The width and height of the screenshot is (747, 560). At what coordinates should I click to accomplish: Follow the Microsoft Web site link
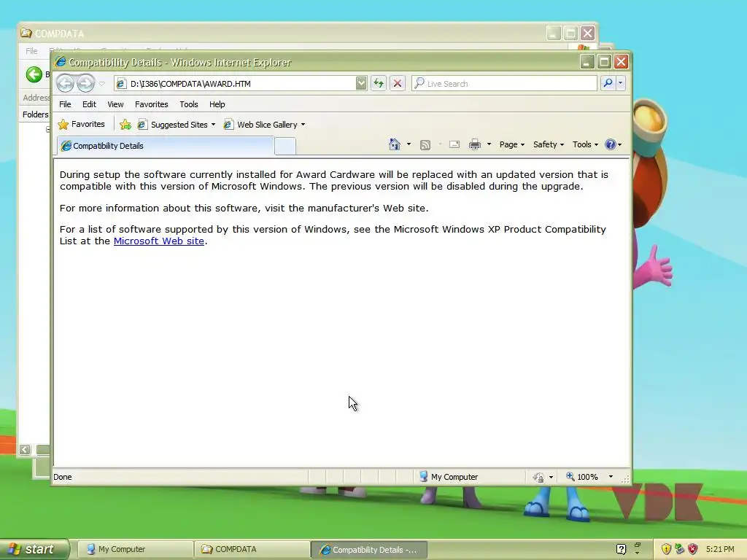(158, 241)
